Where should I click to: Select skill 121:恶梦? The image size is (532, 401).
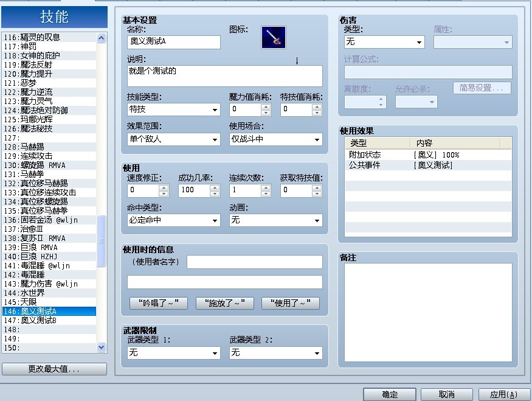point(49,83)
